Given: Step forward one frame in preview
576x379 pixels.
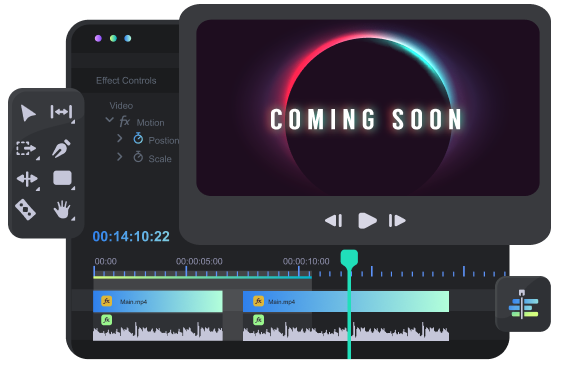Looking at the screenshot, I should pyautogui.click(x=397, y=221).
